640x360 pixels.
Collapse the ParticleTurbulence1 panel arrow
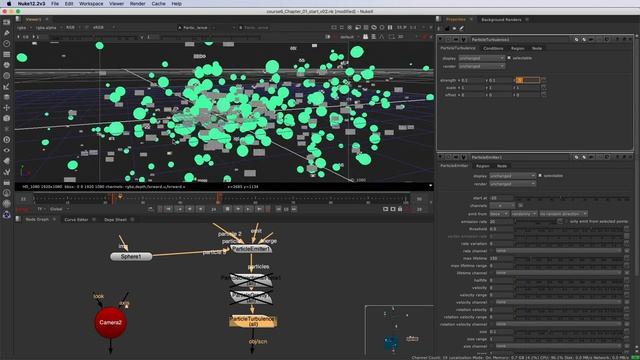click(x=440, y=40)
